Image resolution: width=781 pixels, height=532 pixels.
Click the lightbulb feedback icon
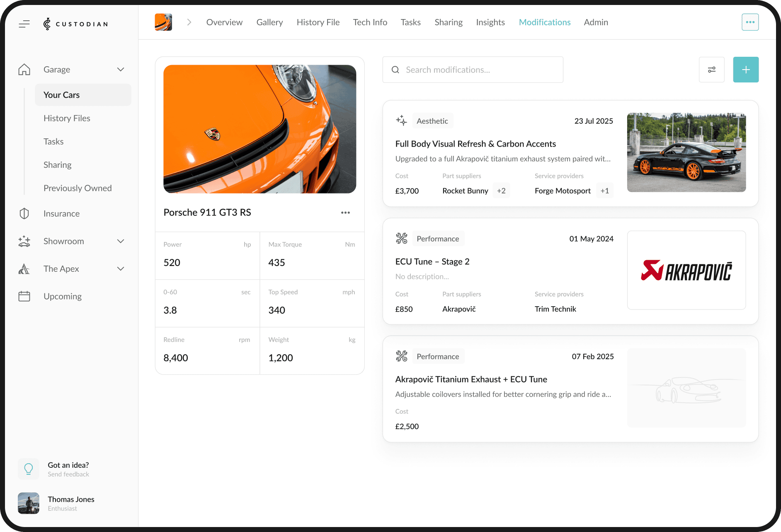29,469
